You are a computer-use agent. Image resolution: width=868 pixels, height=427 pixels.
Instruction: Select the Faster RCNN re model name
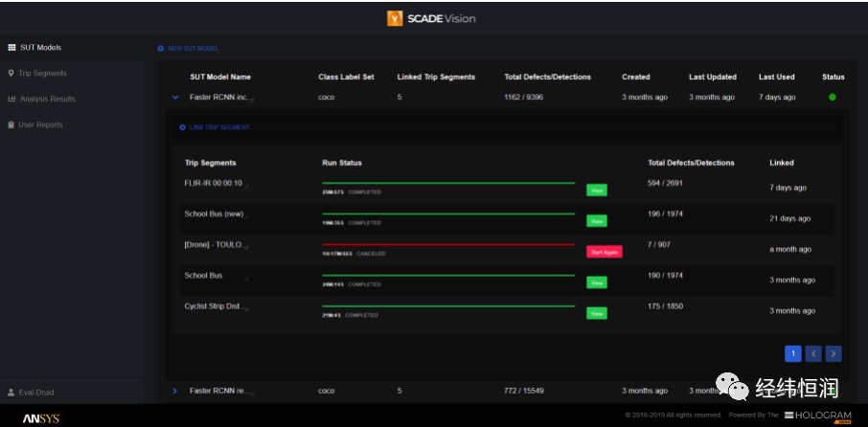pos(218,391)
